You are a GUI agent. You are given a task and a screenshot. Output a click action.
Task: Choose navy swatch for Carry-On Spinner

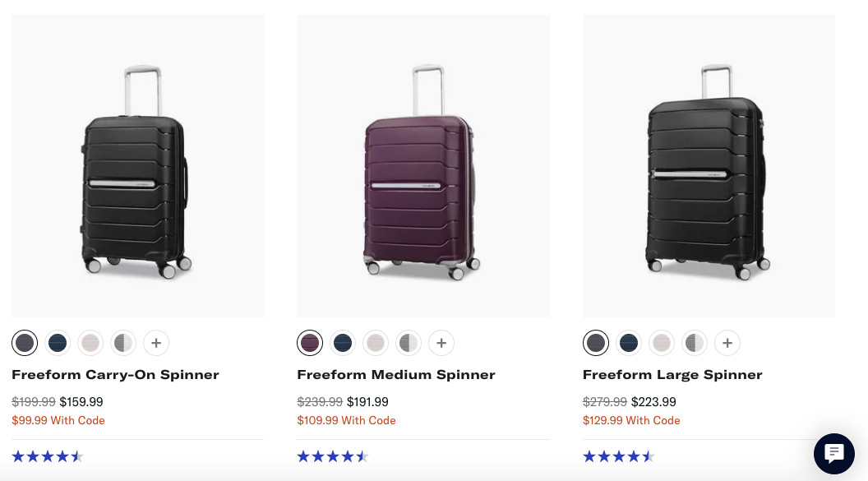(58, 343)
